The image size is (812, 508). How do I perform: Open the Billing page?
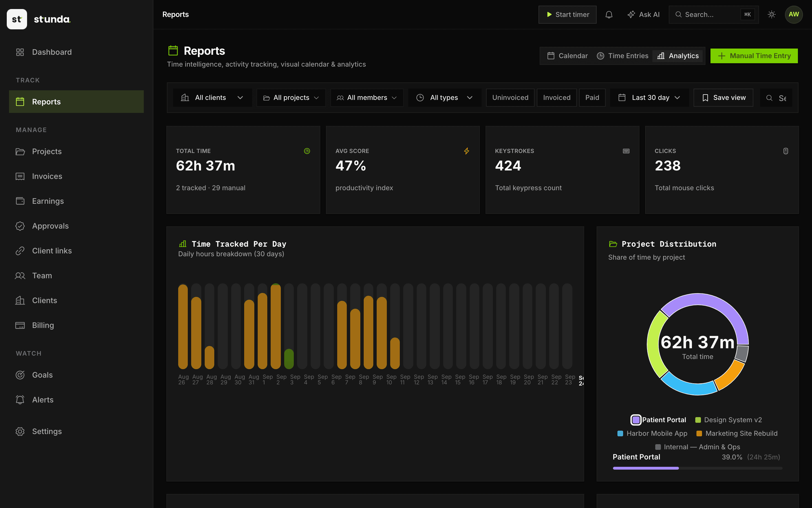tap(76, 326)
